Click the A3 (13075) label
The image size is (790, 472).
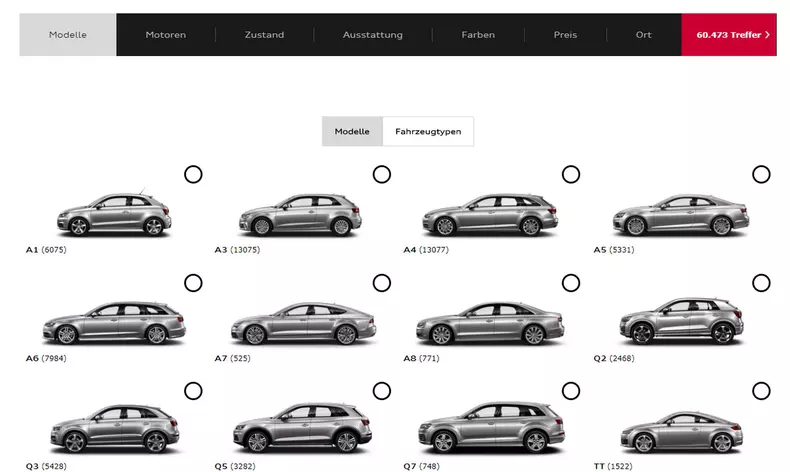pos(237,249)
